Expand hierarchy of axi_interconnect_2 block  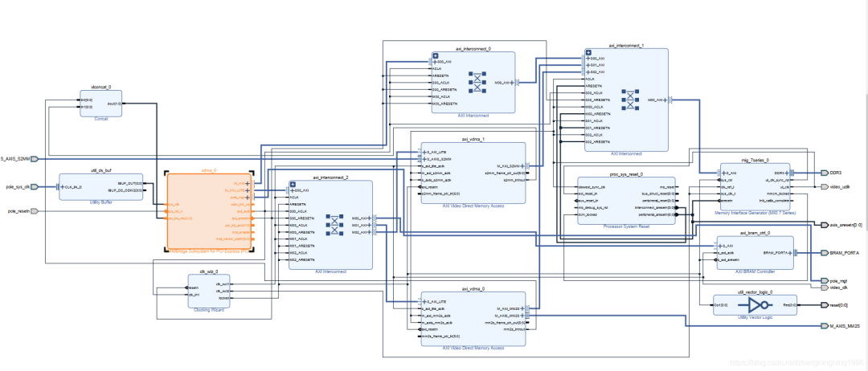[293, 185]
